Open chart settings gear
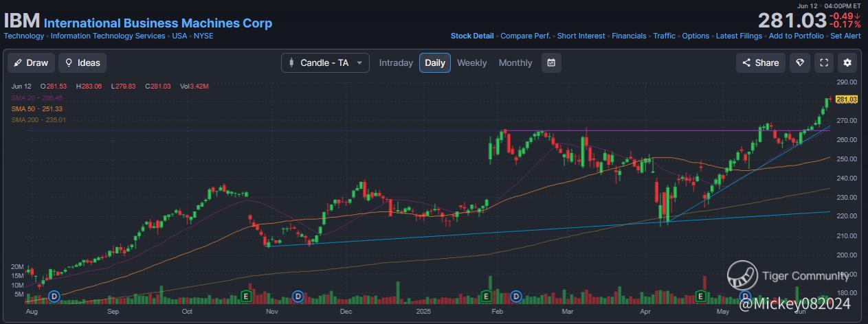Image resolution: width=868 pixels, height=324 pixels. pyautogui.click(x=847, y=62)
